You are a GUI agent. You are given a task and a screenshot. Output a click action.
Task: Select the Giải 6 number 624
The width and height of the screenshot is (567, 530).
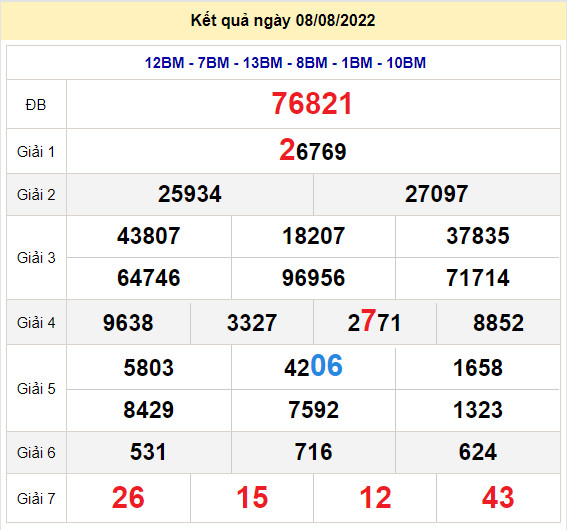tap(478, 452)
